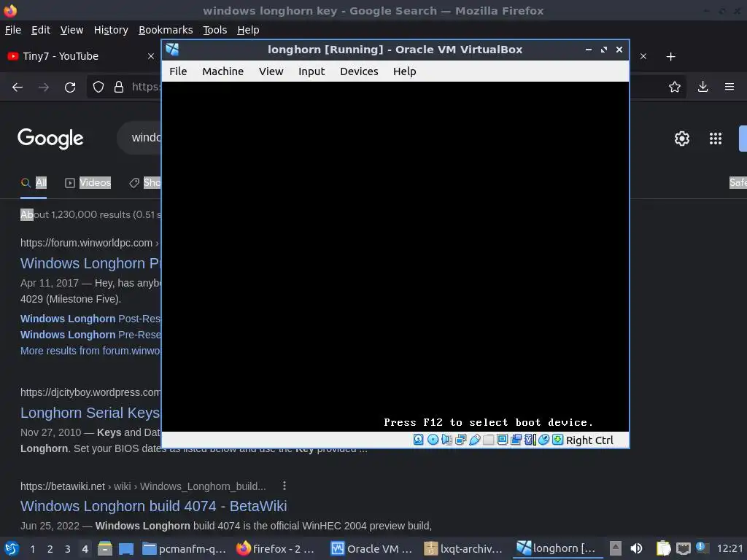Click optical drive icon in VirtualBox status bar
The image size is (747, 560).
(433, 440)
